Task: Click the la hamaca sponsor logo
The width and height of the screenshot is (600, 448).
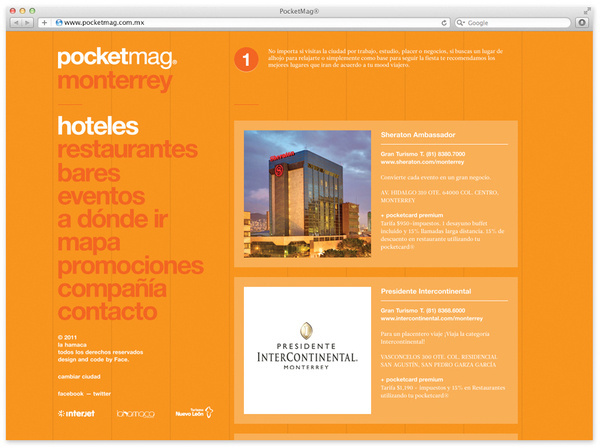Action: point(135,414)
